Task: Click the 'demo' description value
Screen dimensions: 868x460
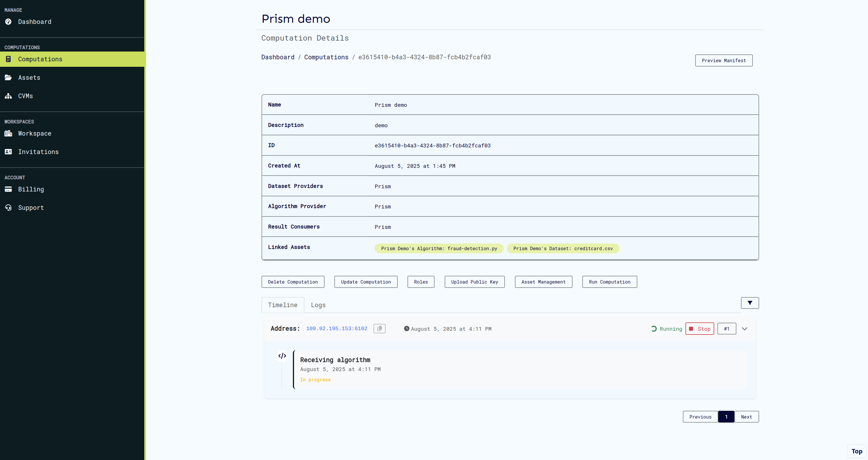Action: [x=381, y=126]
